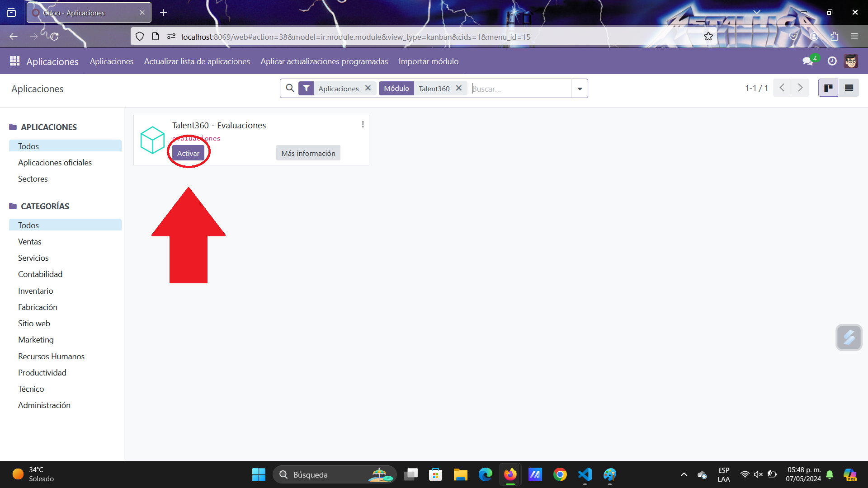Go to next page of records
The image size is (868, 488).
800,88
